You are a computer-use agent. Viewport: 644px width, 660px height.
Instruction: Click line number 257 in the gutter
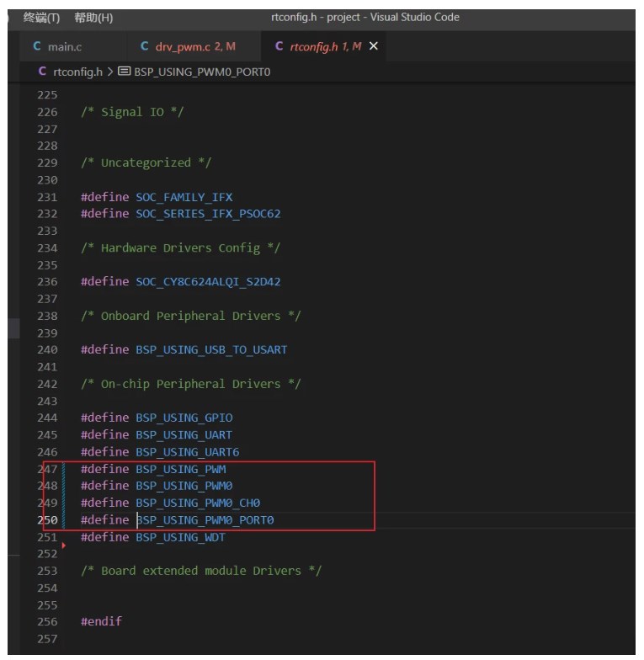click(47, 640)
